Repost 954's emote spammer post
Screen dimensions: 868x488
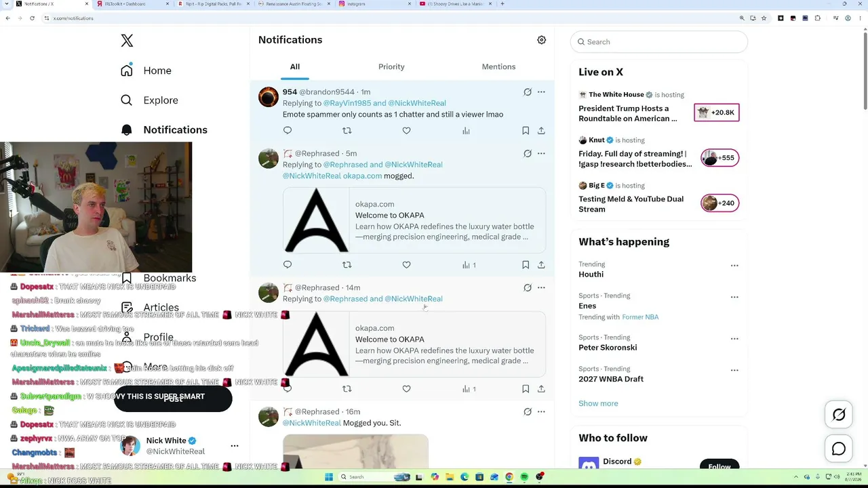click(x=347, y=130)
